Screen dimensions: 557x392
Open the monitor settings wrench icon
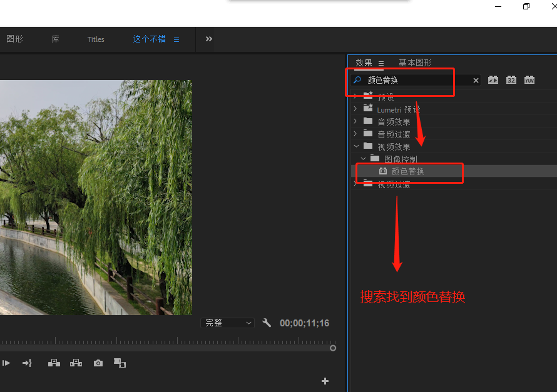point(267,323)
